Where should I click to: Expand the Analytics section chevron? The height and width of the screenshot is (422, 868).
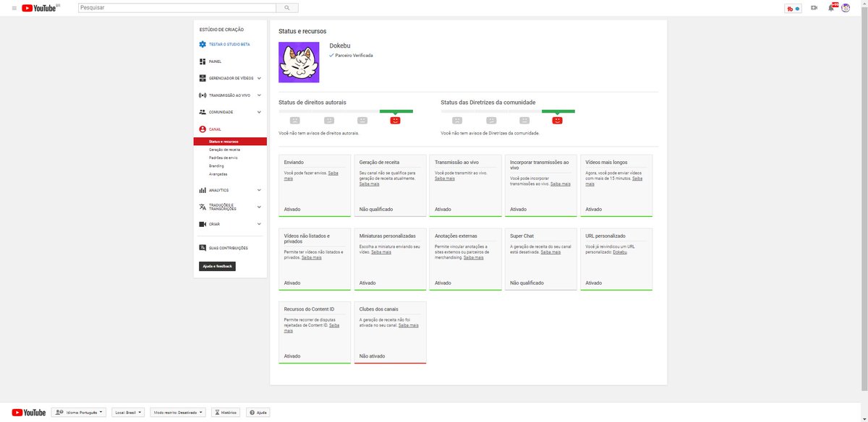(259, 190)
